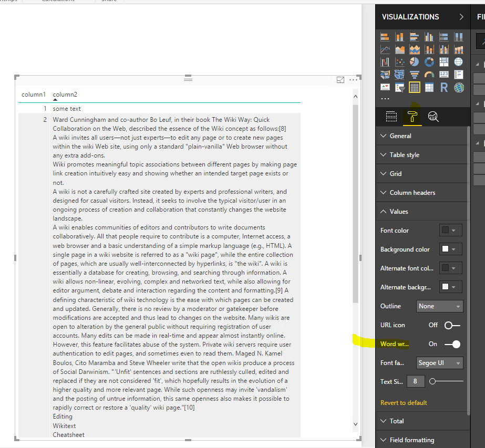Switch to the Analytics magnifier tab
Image resolution: width=485 pixels, height=448 pixels.
point(433,117)
